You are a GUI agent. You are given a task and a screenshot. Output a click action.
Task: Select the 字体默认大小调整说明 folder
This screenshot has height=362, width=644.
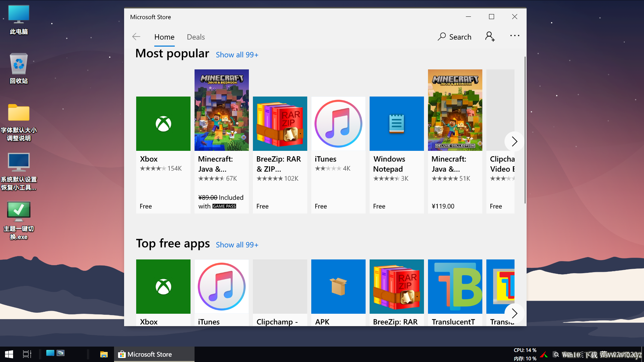(19, 122)
